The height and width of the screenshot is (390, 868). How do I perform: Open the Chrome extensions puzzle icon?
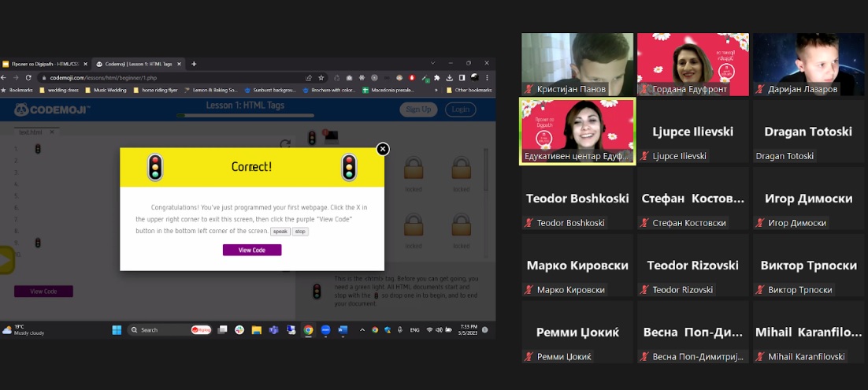coord(437,77)
